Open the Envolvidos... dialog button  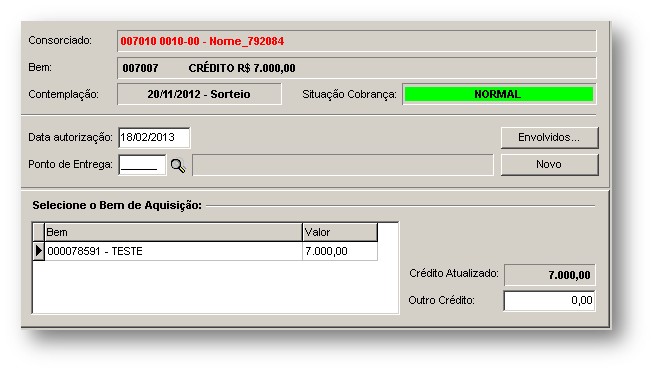(549, 138)
